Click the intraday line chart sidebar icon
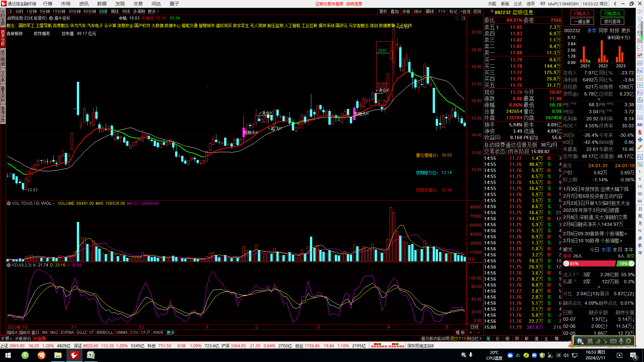 [640, 48]
